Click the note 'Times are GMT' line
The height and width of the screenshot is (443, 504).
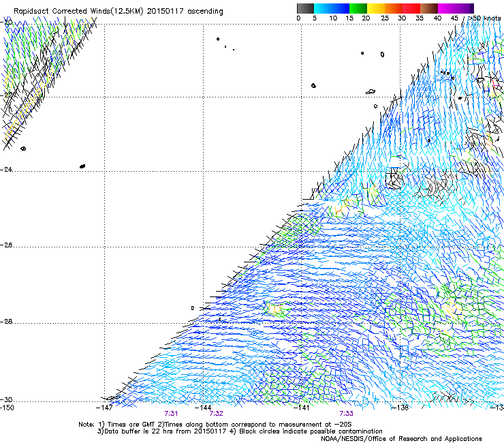point(215,425)
